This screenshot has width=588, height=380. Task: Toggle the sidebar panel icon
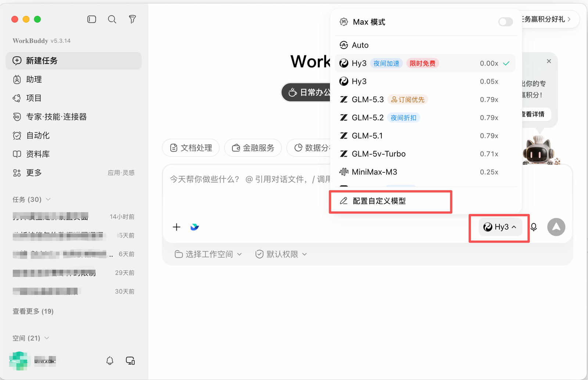[x=92, y=19]
